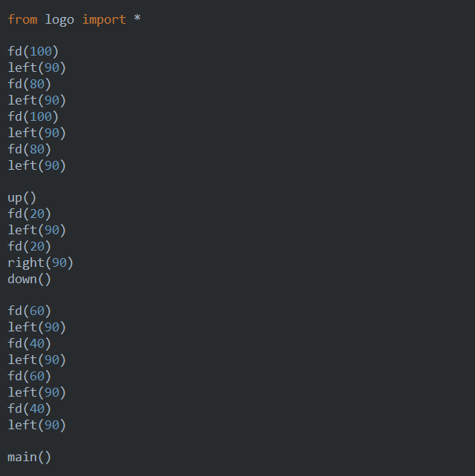Viewport: 475px width, 476px height.
Task: Click the 'left(90)' line between the two fd(20) lines
Action: point(37,230)
